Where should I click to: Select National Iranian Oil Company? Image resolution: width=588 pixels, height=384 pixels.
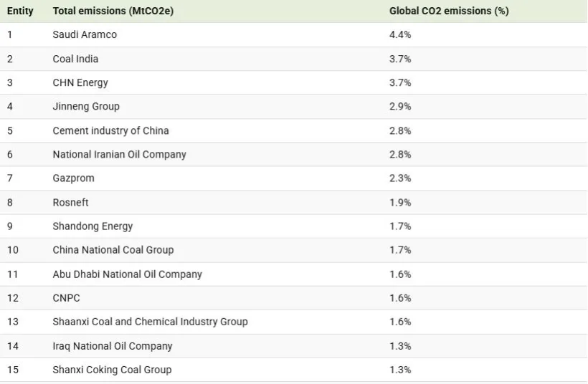[x=119, y=155]
